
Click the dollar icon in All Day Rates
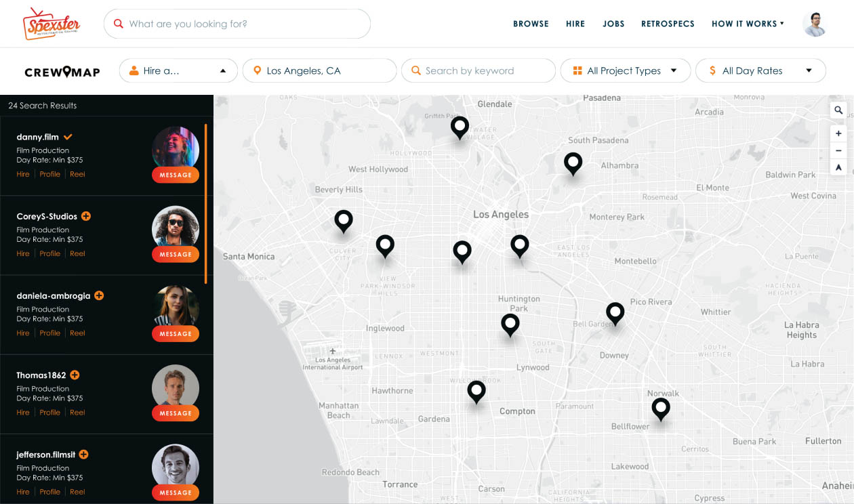[x=712, y=70]
